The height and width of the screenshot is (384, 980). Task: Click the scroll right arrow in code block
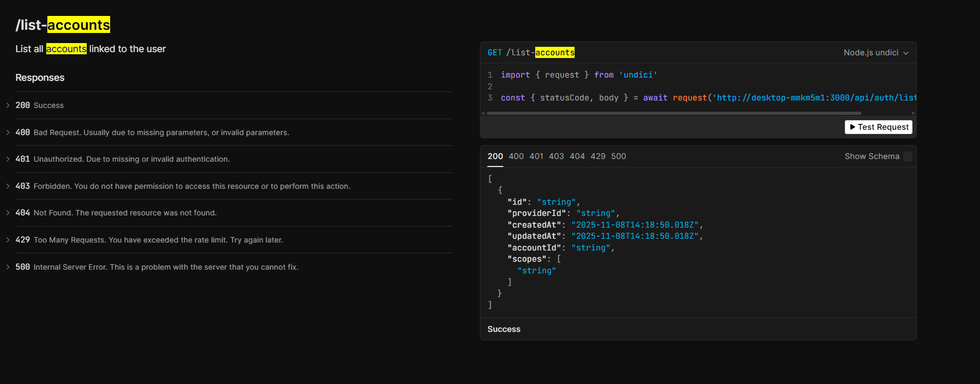coord(913,113)
